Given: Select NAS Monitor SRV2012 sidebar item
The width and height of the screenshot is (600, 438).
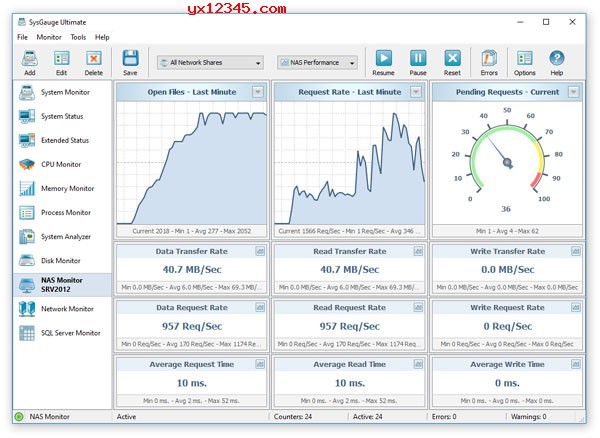Looking at the screenshot, I should (x=62, y=285).
